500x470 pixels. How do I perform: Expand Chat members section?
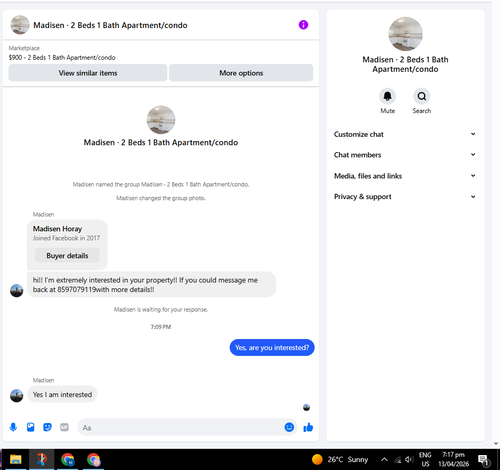tap(405, 155)
